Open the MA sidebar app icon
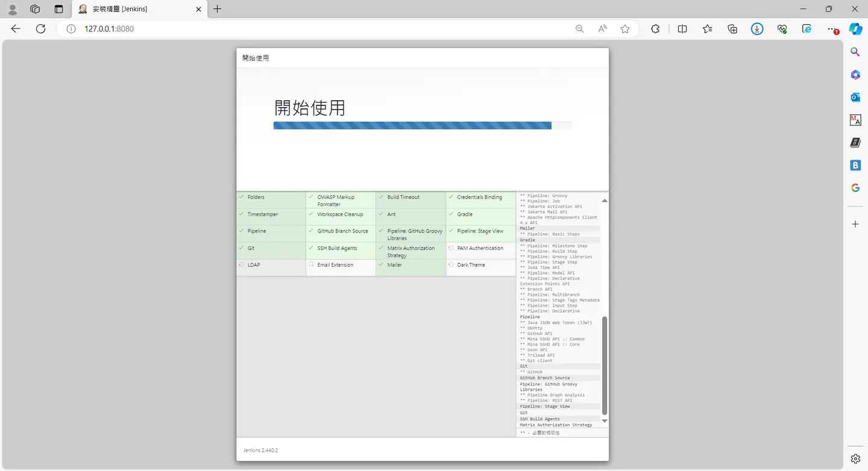 click(855, 120)
